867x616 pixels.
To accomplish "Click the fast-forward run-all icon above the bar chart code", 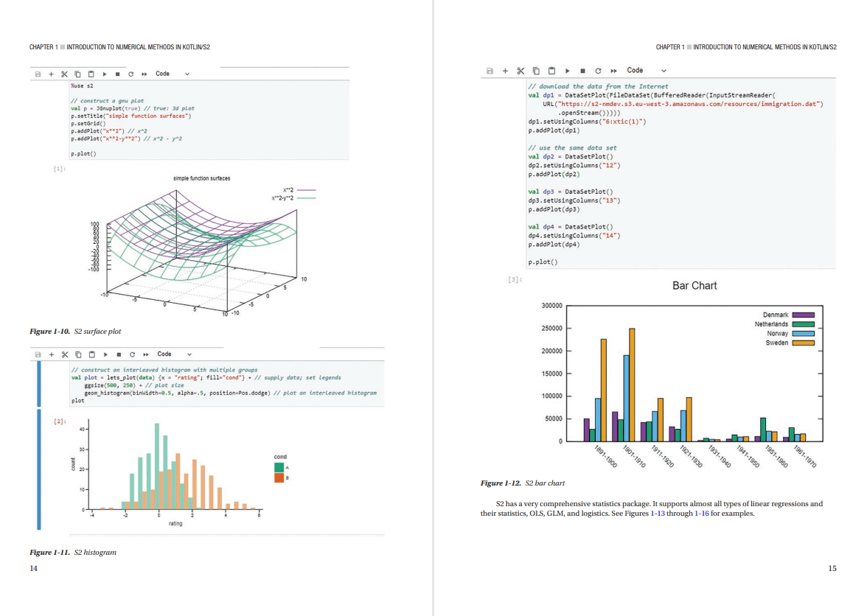I will click(613, 71).
